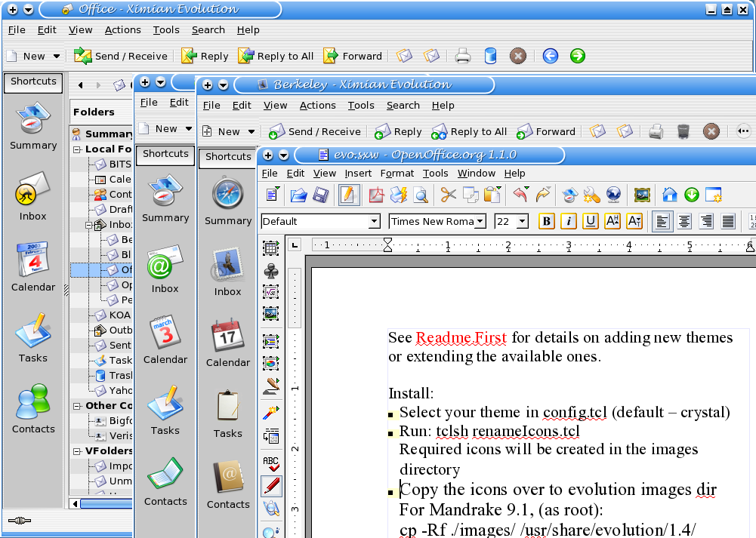The width and height of the screenshot is (756, 538).
Task: Click the printer icon in Office window
Action: [x=463, y=56]
